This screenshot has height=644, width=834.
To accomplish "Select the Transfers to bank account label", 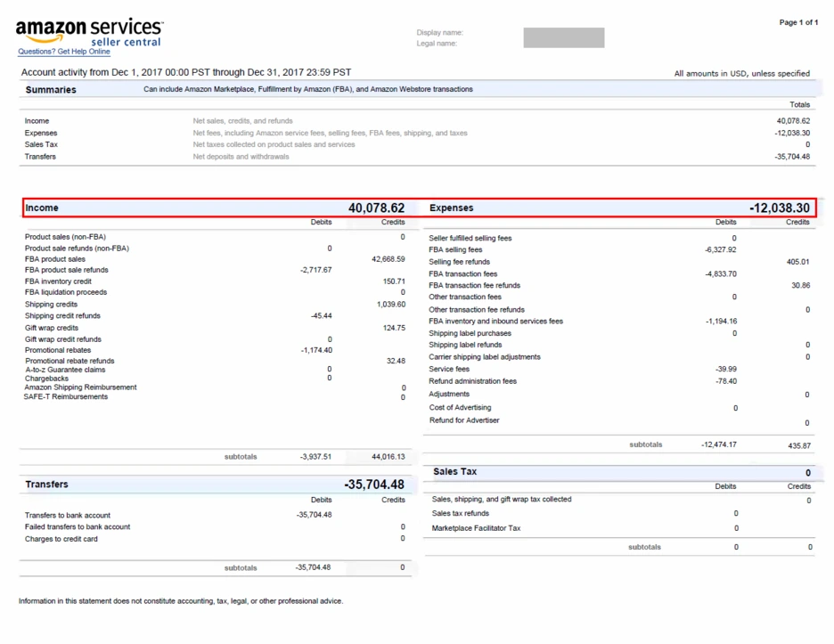I will point(68,516).
